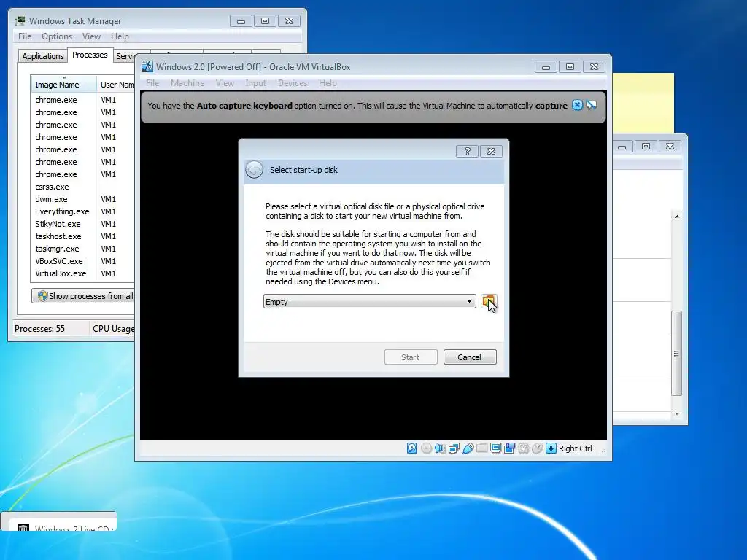Image resolution: width=747 pixels, height=560 pixels.
Task: Select taskhost.exe process row
Action: 83,236
